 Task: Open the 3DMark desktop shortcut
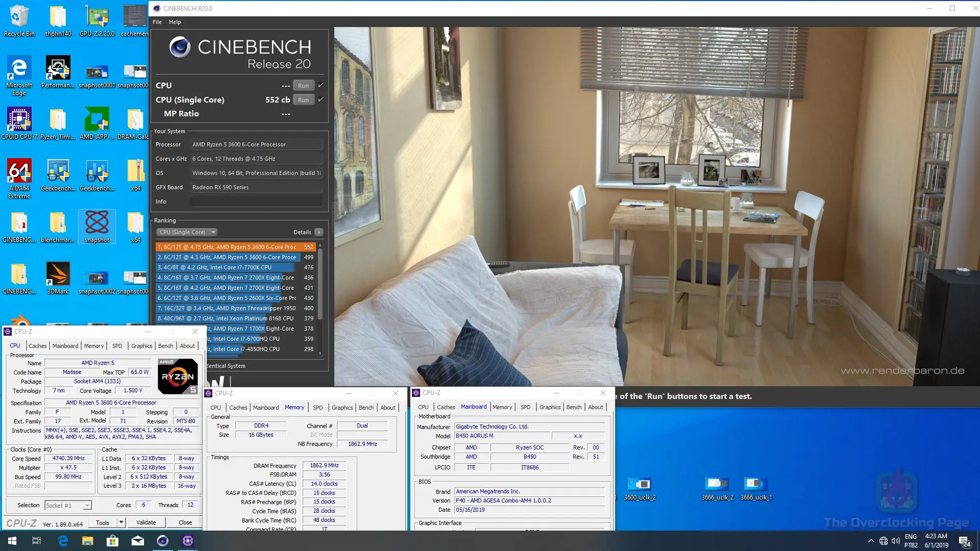[x=58, y=278]
